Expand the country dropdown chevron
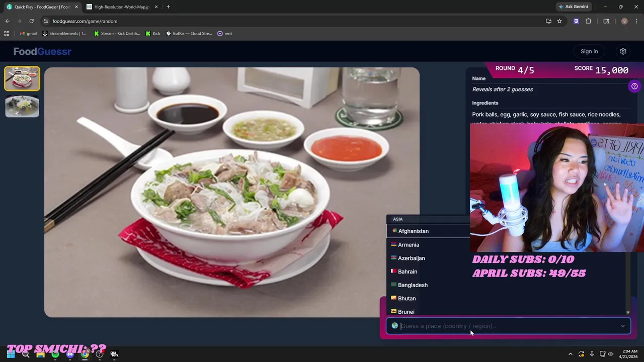This screenshot has width=644, height=362. point(622,326)
